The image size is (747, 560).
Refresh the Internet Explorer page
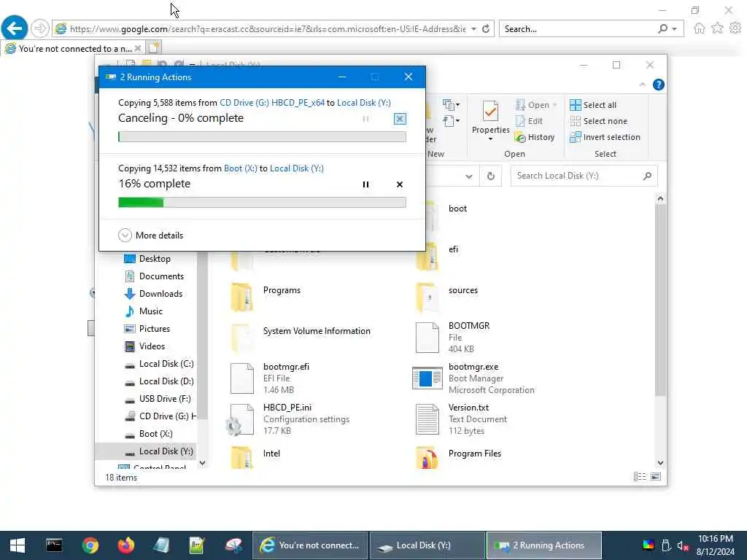point(486,29)
